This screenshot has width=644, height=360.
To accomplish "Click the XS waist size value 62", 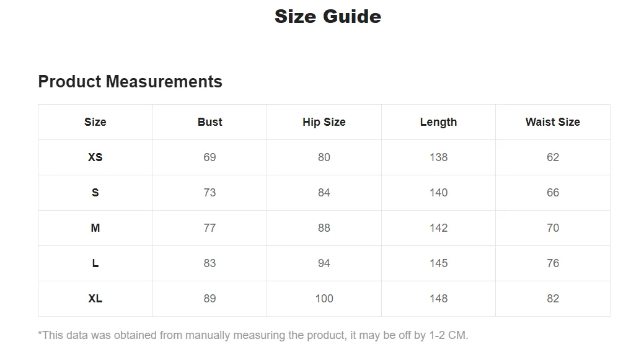I will (x=553, y=157).
